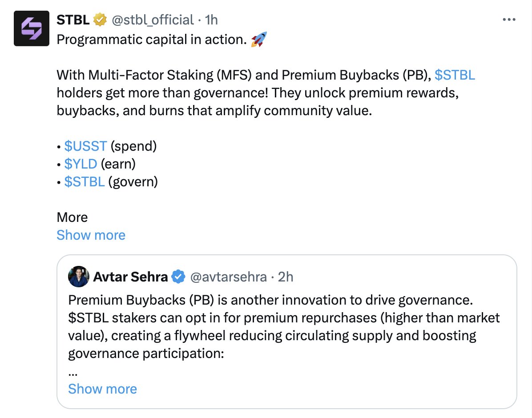Open the $YLD cashtag link

pos(81,164)
